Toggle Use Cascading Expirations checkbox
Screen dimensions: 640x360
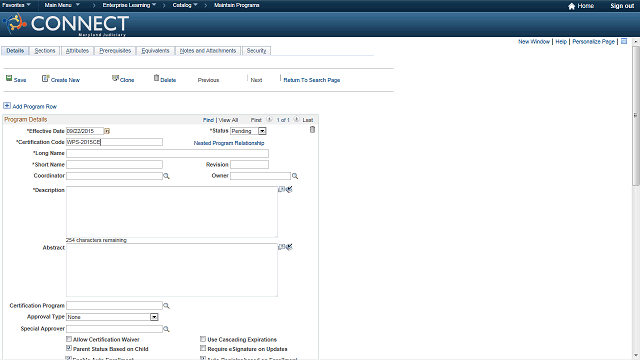[x=203, y=339]
